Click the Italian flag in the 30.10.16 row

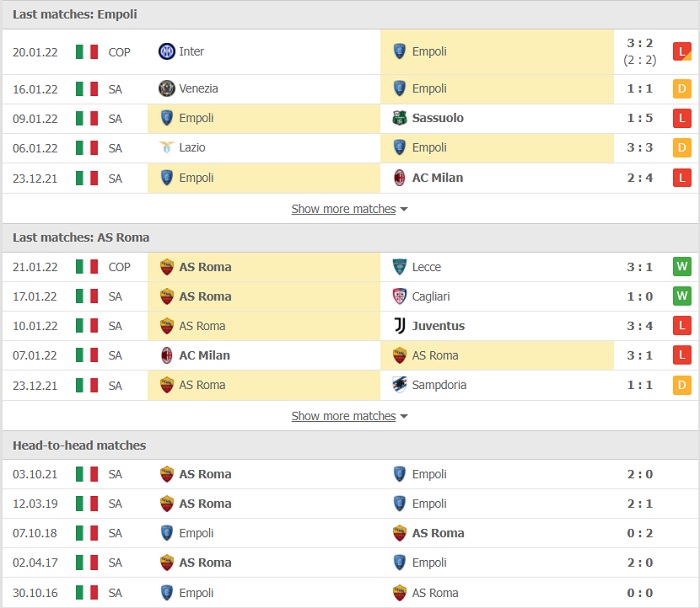(87, 593)
